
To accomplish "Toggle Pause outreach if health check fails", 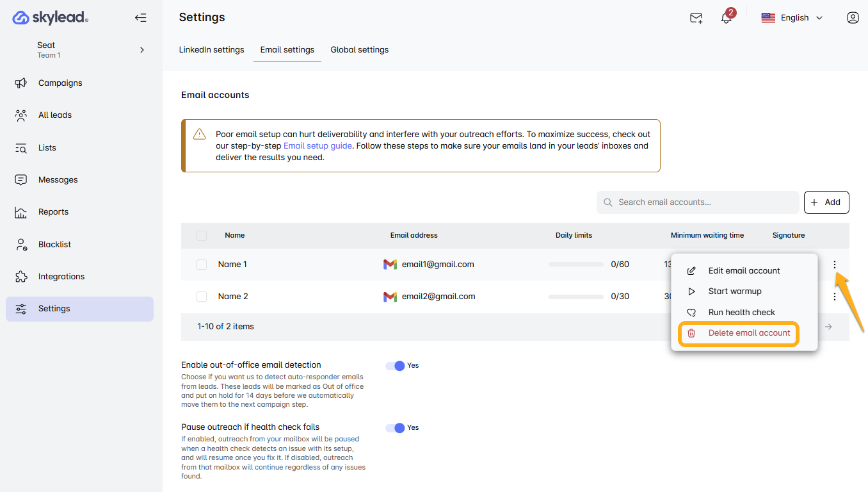I will [x=396, y=428].
